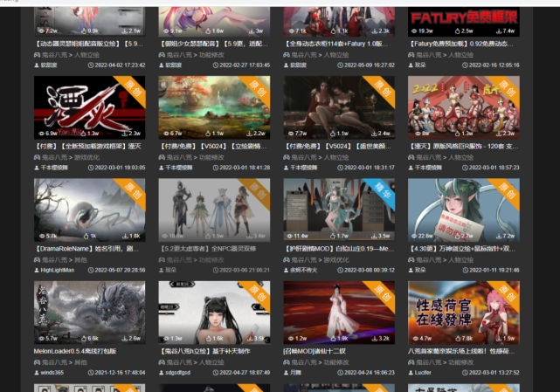Click the eye views icon showing 5.7k
This screenshot has width=560, height=392.
(42, 236)
